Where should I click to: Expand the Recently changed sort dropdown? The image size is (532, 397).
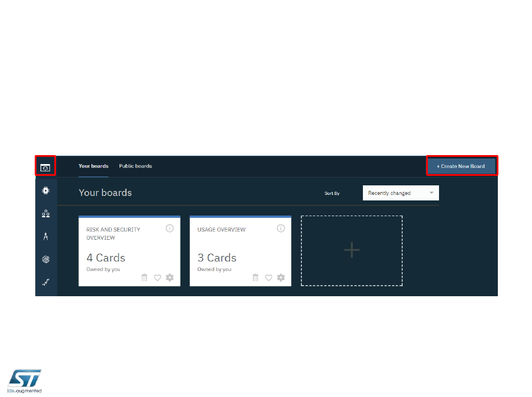coord(401,193)
